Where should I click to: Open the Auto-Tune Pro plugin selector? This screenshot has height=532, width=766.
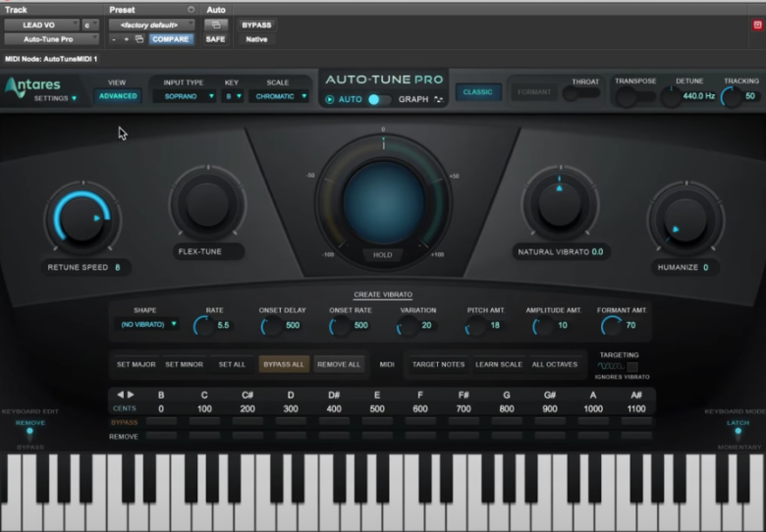(51, 39)
